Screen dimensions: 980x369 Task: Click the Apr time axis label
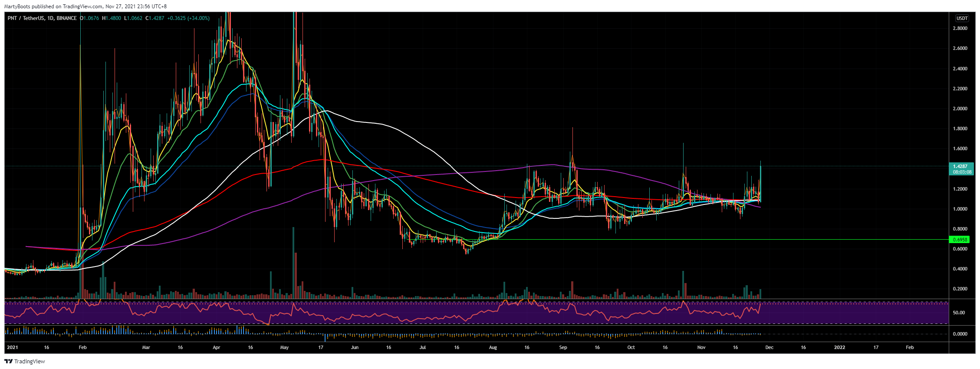click(x=217, y=347)
